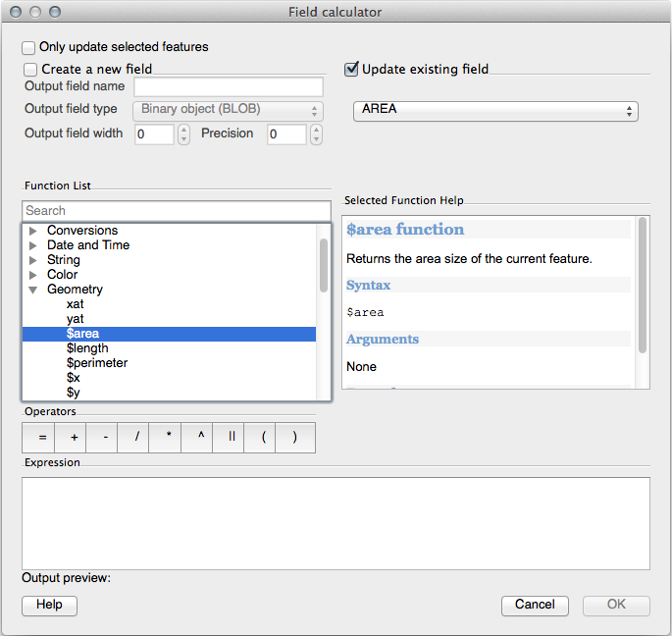
Task: Check the Create a new field box
Action: 30,70
